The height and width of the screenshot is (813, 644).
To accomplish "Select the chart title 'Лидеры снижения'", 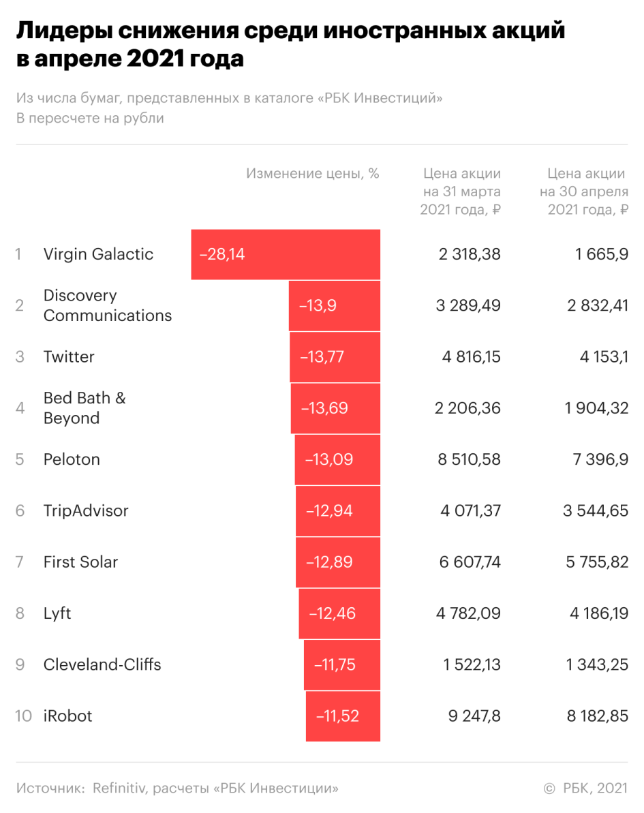I will click(291, 44).
